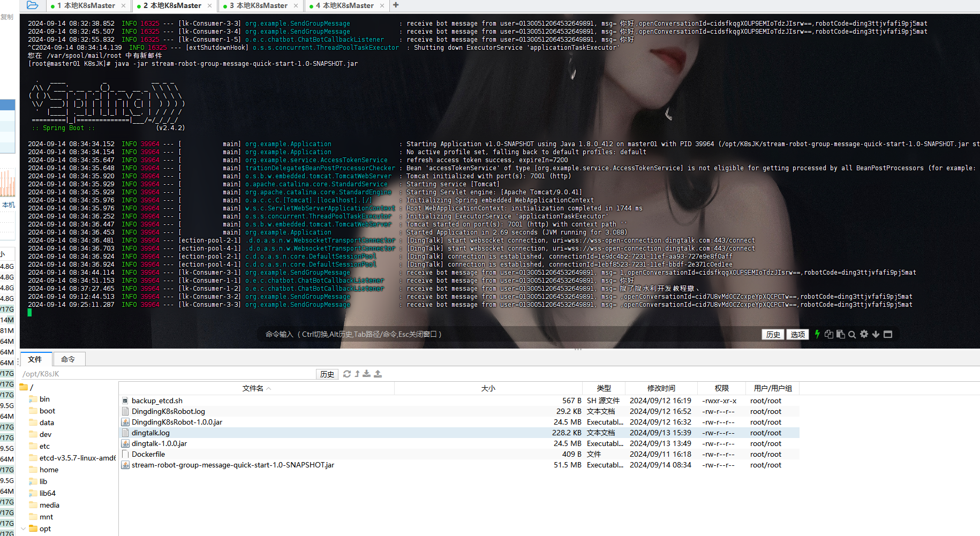
Task: Click the backup_etcd.sh file icon
Action: [125, 401]
